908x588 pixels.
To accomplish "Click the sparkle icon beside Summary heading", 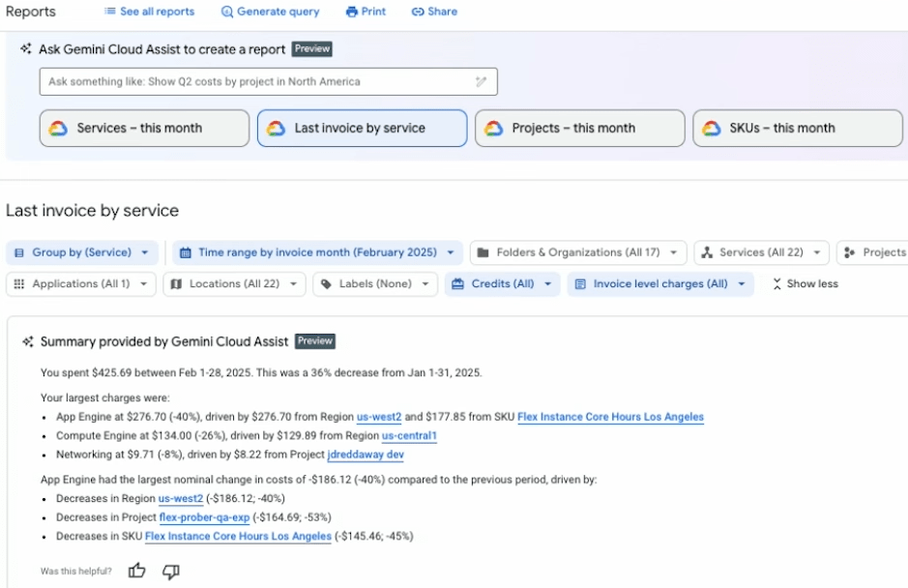I will 28,341.
